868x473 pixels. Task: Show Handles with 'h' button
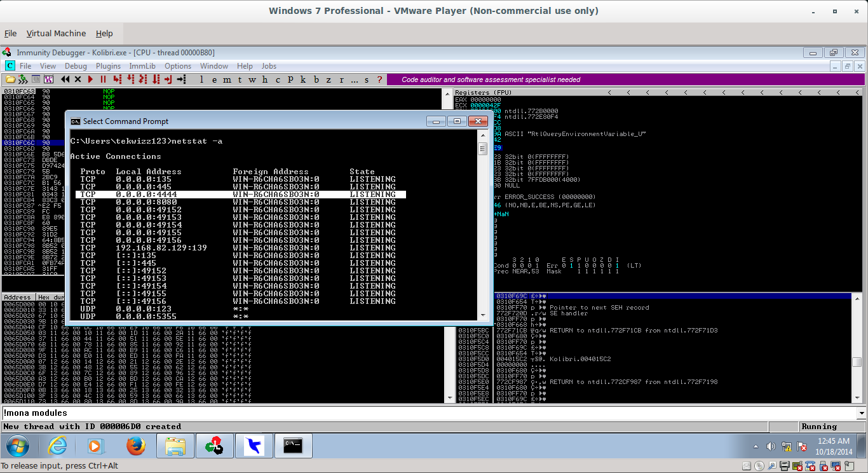(x=266, y=79)
